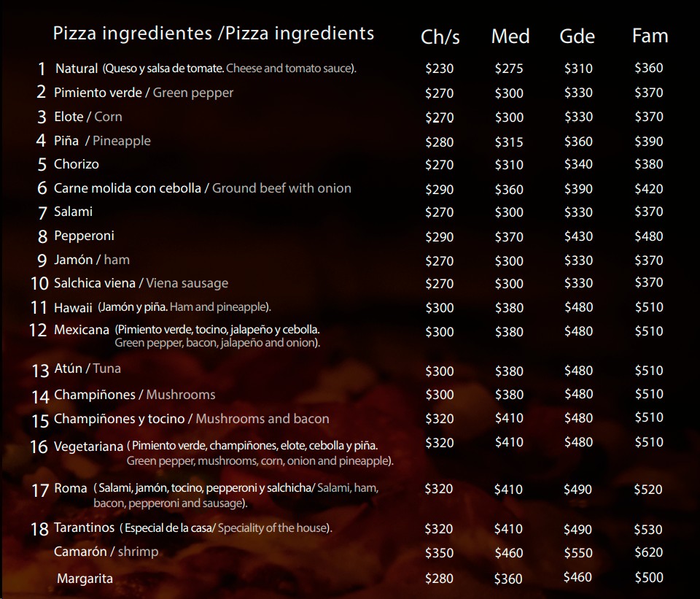700x599 pixels.
Task: Click the Camarón / shrimp entry
Action: pos(106,552)
